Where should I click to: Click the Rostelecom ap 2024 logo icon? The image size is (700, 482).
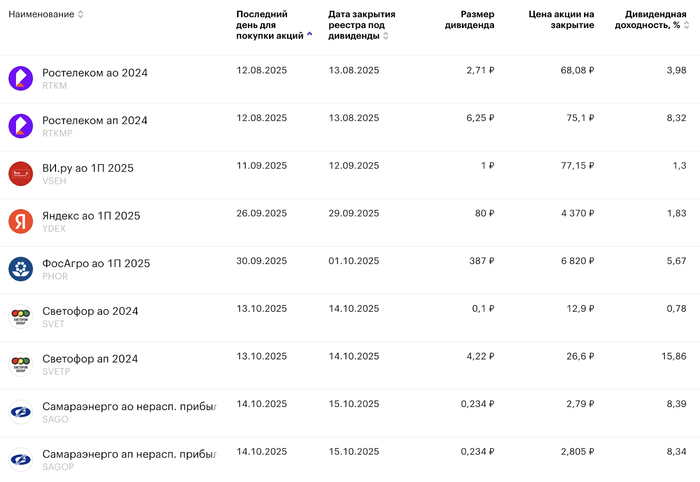[x=21, y=125]
